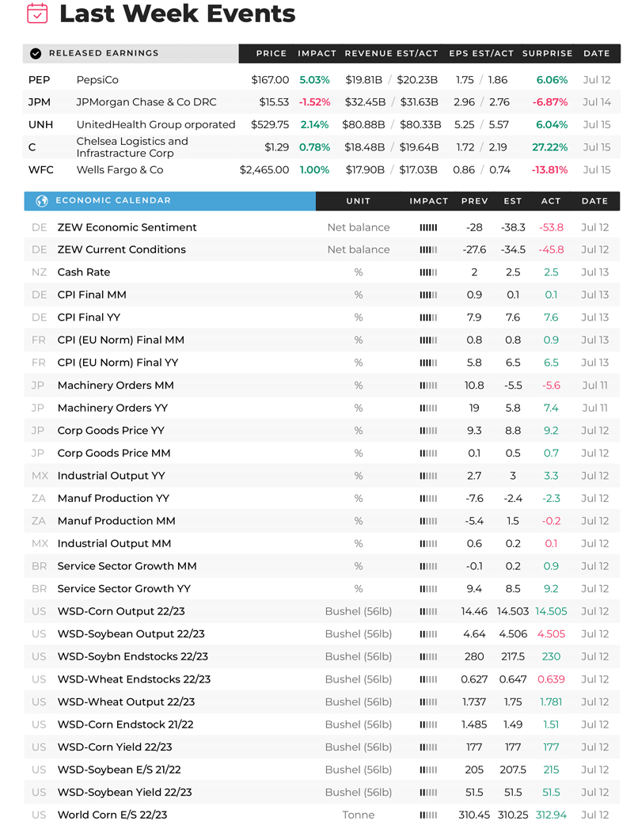The image size is (638, 840).
Task: Click CPI (EU Norm) Final YY event
Action: (x=118, y=363)
